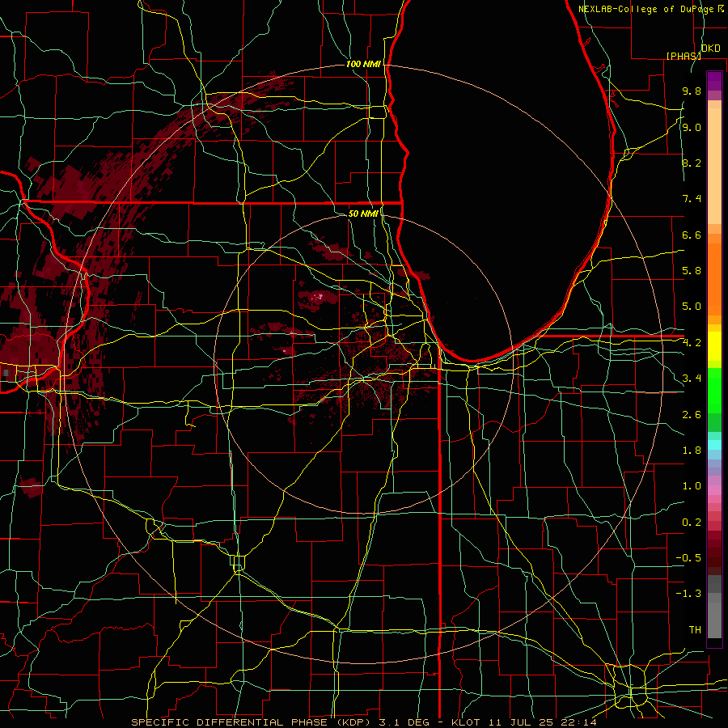728x728 pixels.
Task: Click the '9.8' color scale value
Action: (x=692, y=91)
